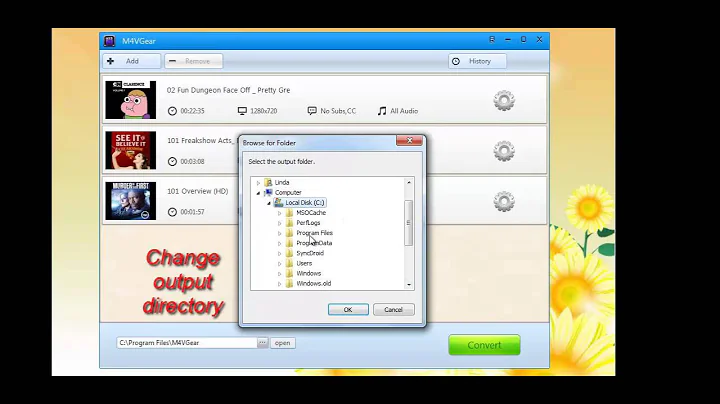Open settings gear for 101 Overview video
This screenshot has width=720, height=404.
coord(504,201)
